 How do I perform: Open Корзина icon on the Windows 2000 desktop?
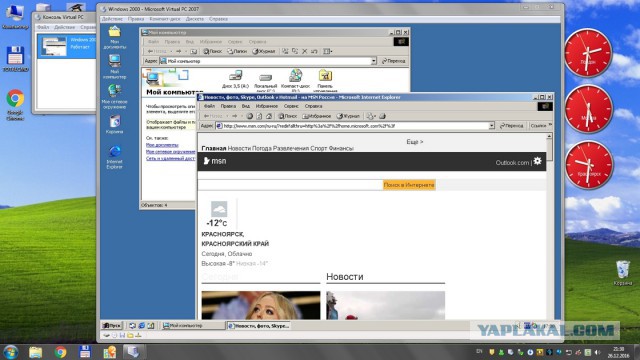(x=114, y=124)
